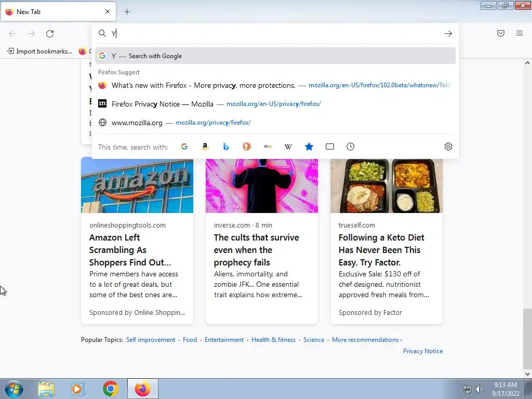The image size is (532, 399).
Task: Open the cults article pink thumbnail
Action: coord(262,186)
